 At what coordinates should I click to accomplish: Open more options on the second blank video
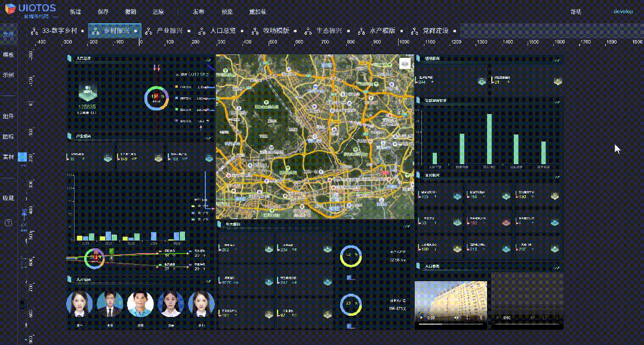[x=557, y=318]
